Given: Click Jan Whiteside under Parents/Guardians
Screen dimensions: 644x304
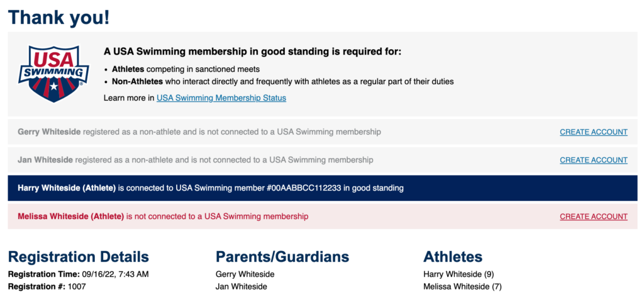Looking at the screenshot, I should point(241,287).
